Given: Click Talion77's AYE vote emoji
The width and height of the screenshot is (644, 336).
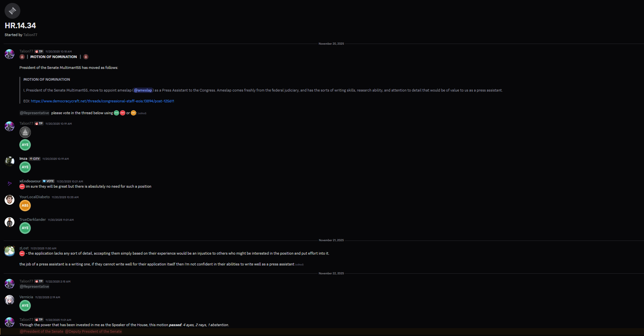Looking at the screenshot, I should 25,145.
